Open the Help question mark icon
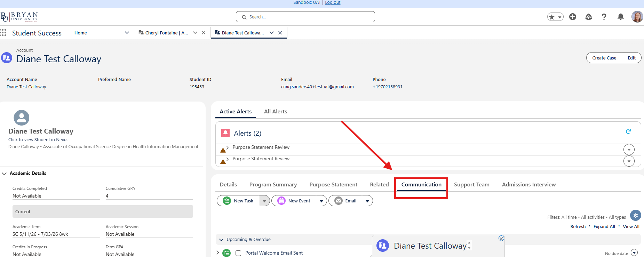The width and height of the screenshot is (644, 257). click(604, 17)
